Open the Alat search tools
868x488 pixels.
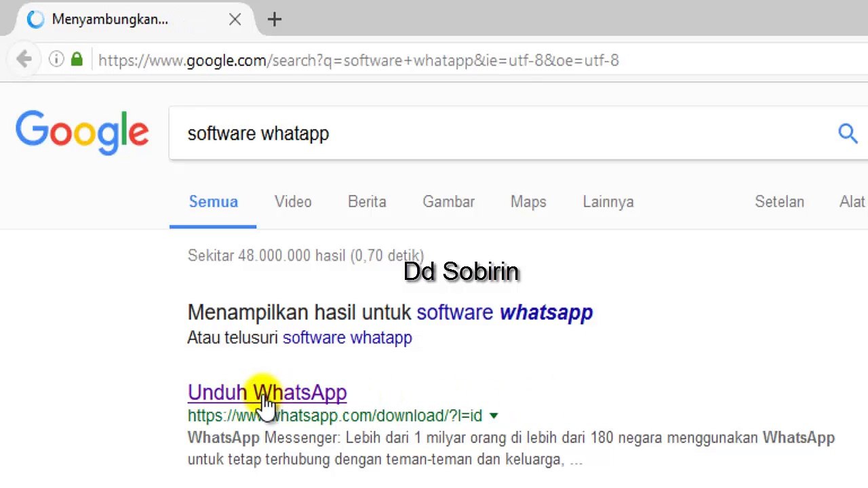[x=852, y=202]
